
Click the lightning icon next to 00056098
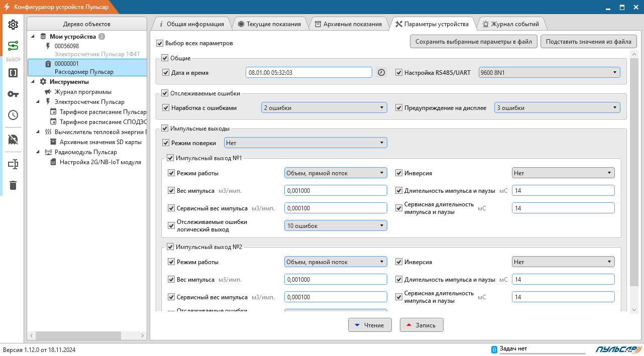tap(48, 46)
